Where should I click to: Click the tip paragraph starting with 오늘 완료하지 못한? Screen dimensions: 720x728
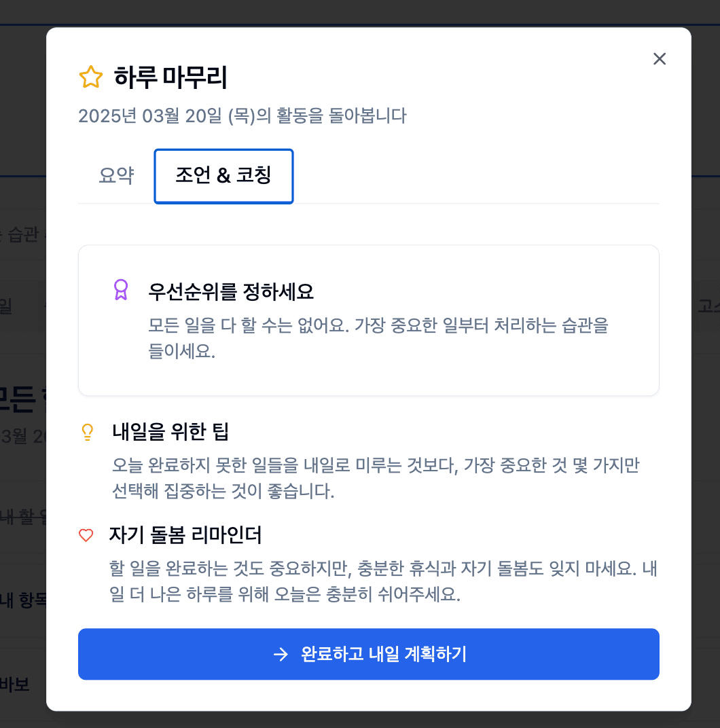click(x=376, y=478)
